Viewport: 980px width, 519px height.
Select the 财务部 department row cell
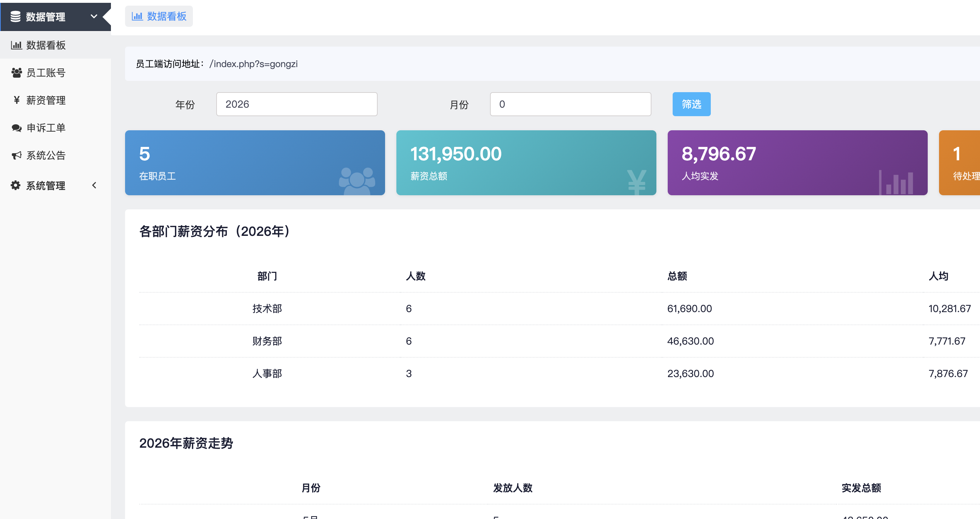click(267, 341)
